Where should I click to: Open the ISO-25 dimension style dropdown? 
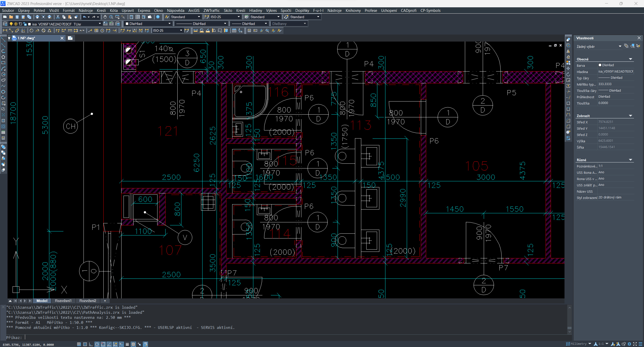pyautogui.click(x=239, y=17)
